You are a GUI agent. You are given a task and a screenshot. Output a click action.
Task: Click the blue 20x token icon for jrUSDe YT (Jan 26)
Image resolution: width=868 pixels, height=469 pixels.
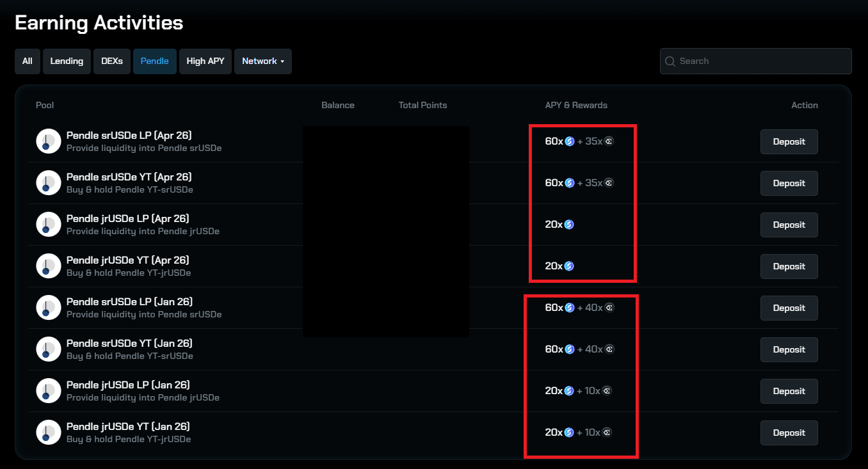pyautogui.click(x=569, y=433)
